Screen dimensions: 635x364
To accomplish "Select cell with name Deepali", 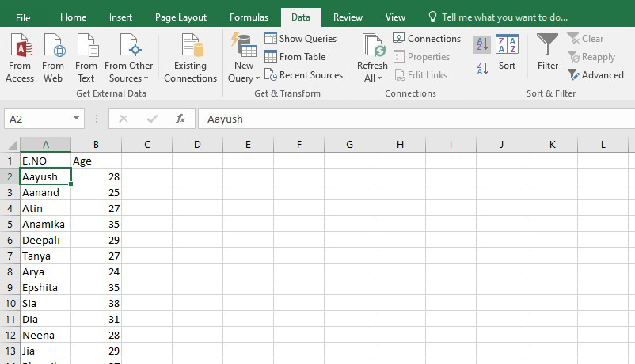I will tap(46, 240).
